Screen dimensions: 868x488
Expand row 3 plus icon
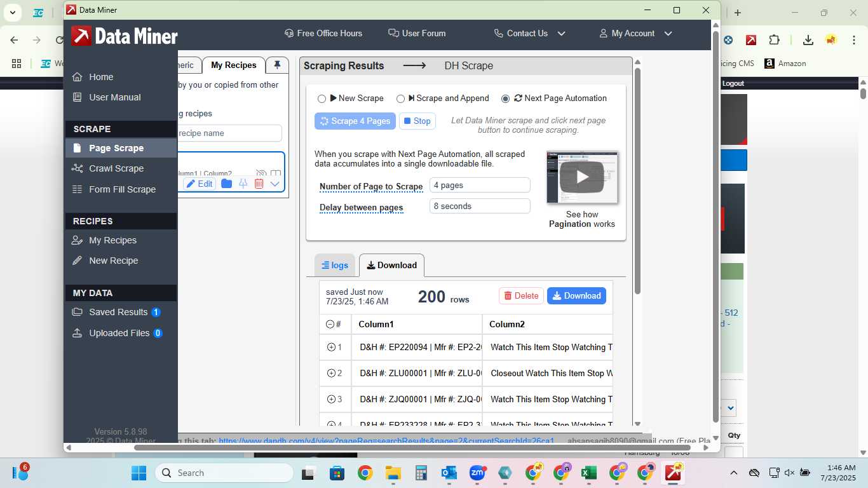pos(331,399)
